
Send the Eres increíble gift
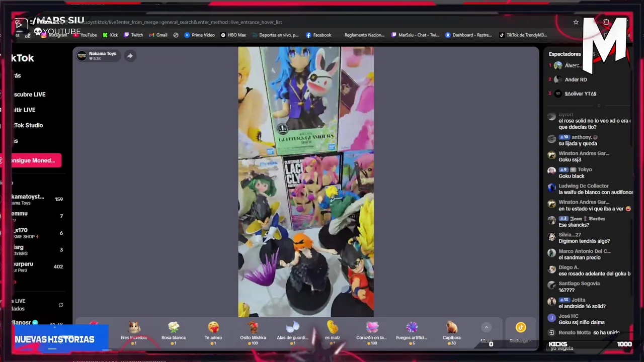[x=134, y=333]
